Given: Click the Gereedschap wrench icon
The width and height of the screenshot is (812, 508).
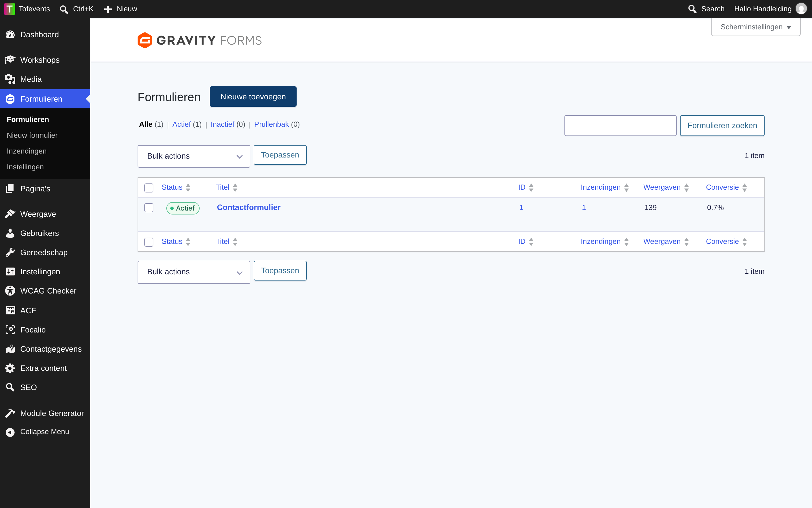Looking at the screenshot, I should (x=10, y=252).
